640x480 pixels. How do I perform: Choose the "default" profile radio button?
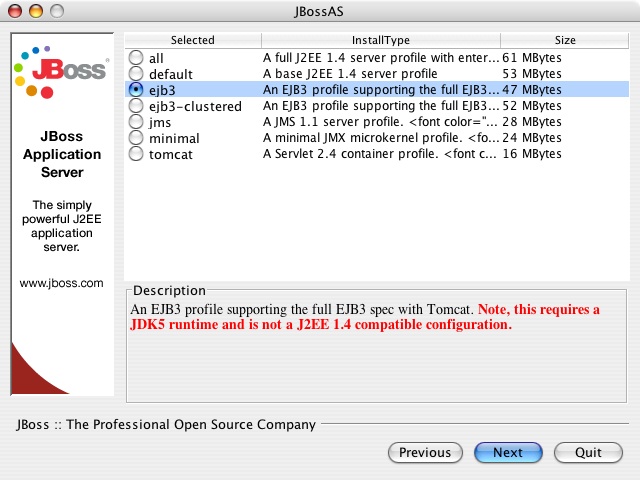(x=136, y=74)
